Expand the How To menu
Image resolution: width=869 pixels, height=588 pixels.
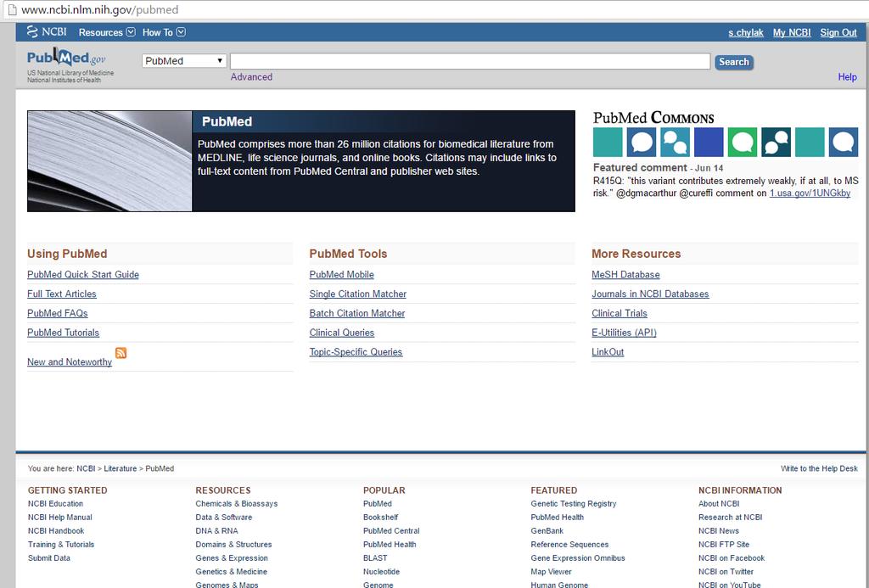pyautogui.click(x=164, y=32)
